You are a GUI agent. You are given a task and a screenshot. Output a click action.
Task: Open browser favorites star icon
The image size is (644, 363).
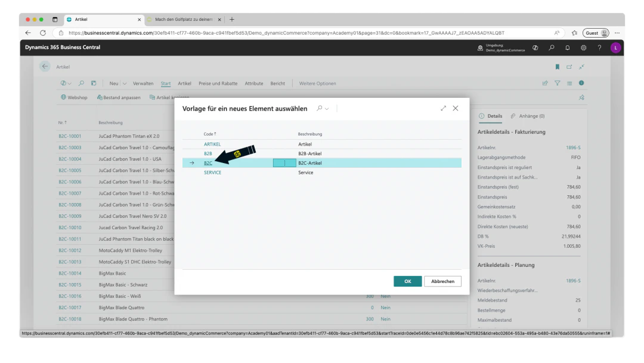pyautogui.click(x=574, y=33)
